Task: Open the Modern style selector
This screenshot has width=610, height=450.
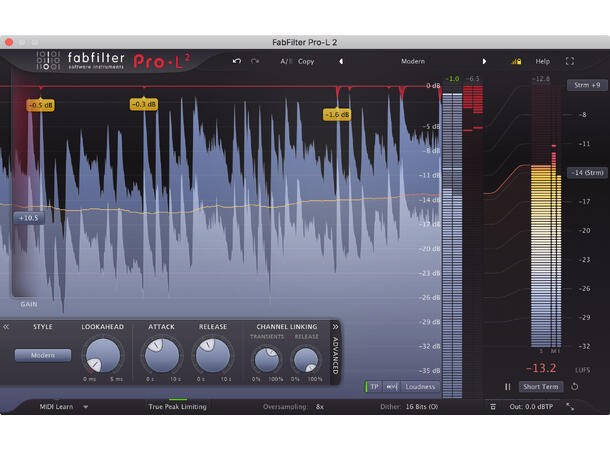Action: [43, 355]
